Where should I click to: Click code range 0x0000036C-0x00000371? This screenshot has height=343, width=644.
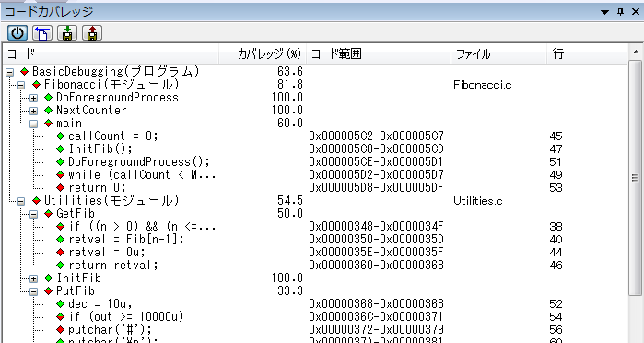376,316
